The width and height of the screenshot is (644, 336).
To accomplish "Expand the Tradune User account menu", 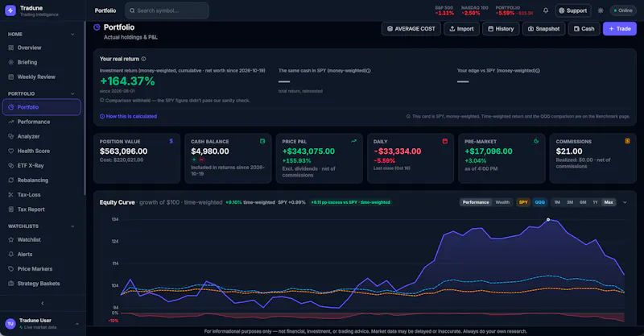I will (42, 324).
